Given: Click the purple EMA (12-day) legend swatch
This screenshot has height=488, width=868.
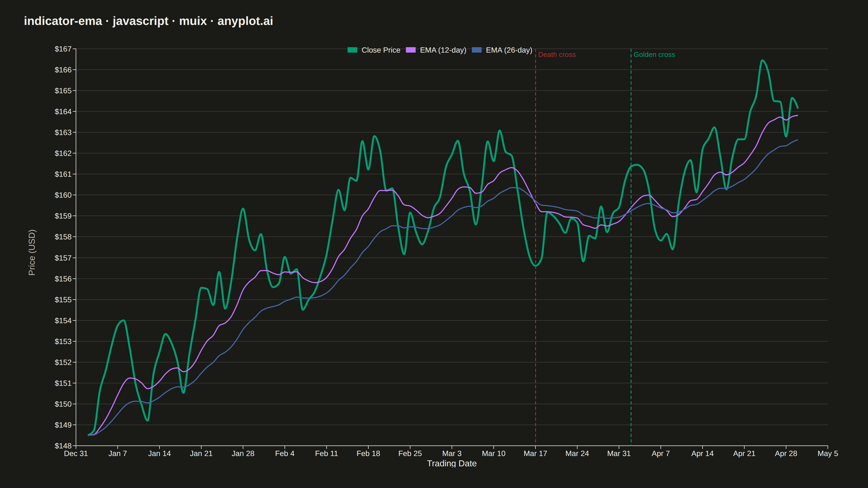Looking at the screenshot, I should tap(410, 50).
